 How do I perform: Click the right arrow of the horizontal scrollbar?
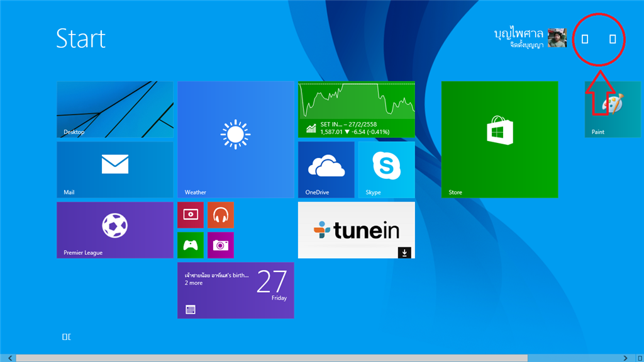pyautogui.click(x=626, y=358)
